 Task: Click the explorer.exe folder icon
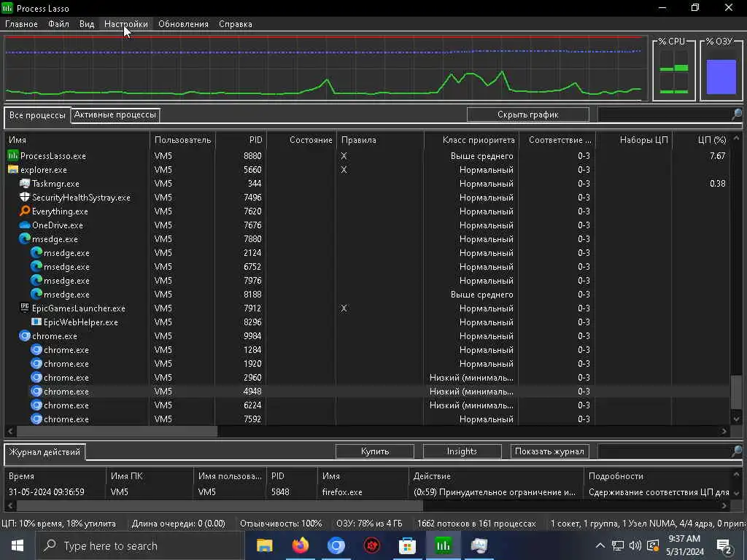coord(13,169)
